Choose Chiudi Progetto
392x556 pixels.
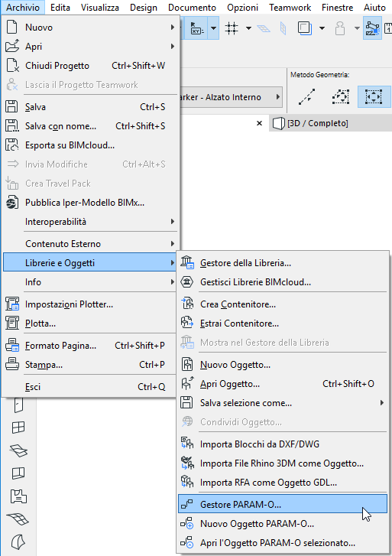pyautogui.click(x=89, y=66)
